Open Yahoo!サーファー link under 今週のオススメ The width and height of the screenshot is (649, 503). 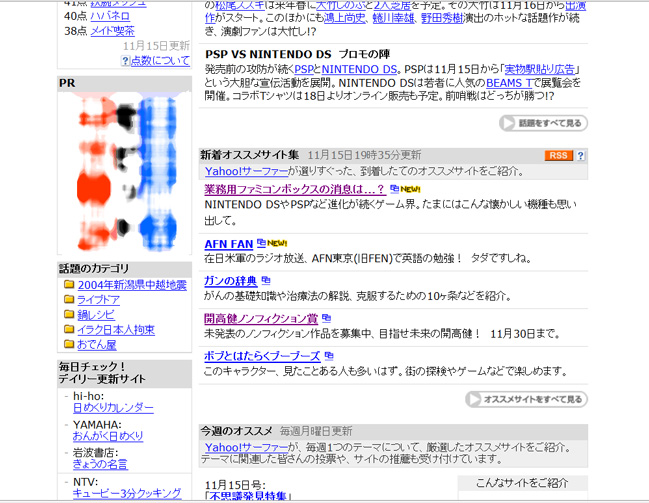click(247, 447)
